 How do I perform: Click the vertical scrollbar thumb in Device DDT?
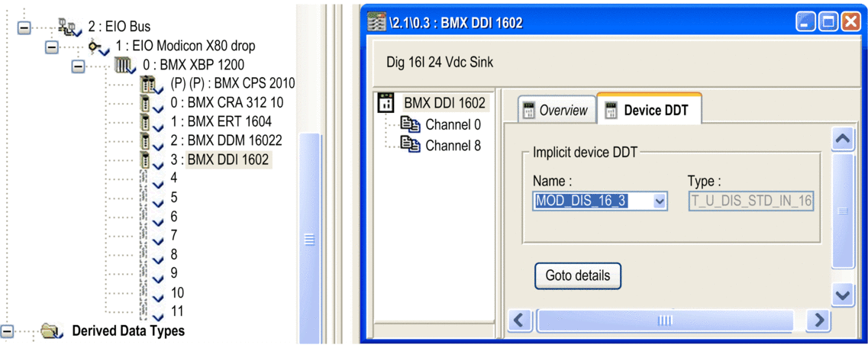pyautogui.click(x=843, y=210)
